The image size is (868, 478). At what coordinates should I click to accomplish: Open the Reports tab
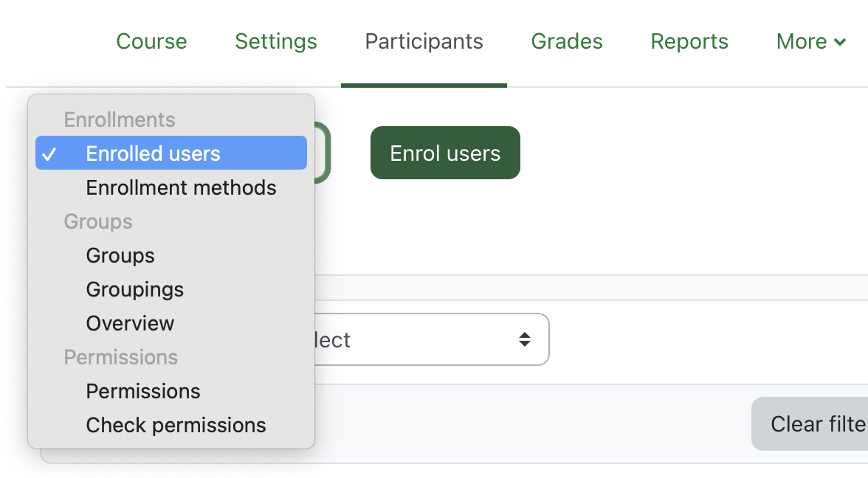(689, 41)
